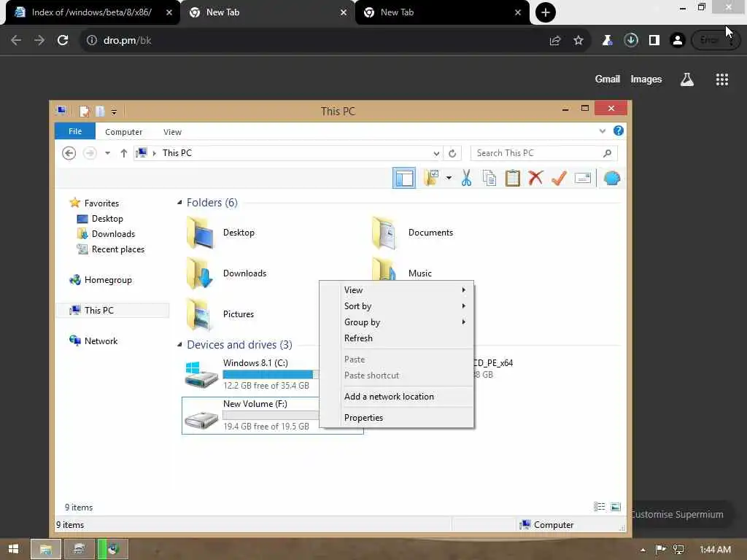Click the red X Delete icon
The height and width of the screenshot is (560, 747).
(535, 178)
